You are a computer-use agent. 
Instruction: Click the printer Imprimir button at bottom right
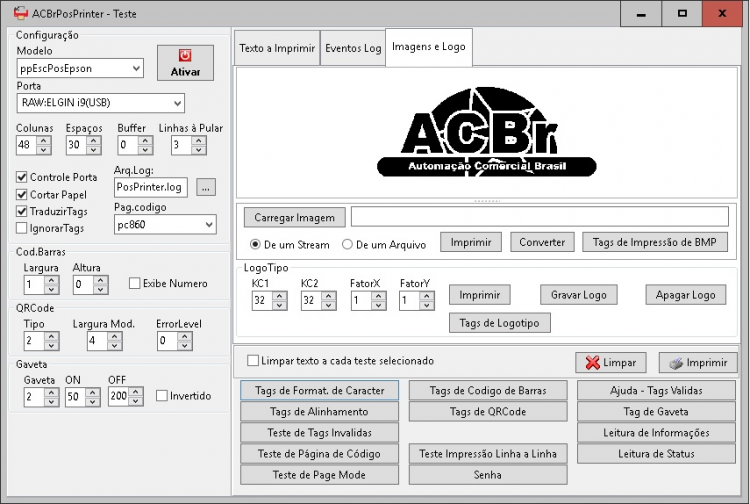(698, 362)
